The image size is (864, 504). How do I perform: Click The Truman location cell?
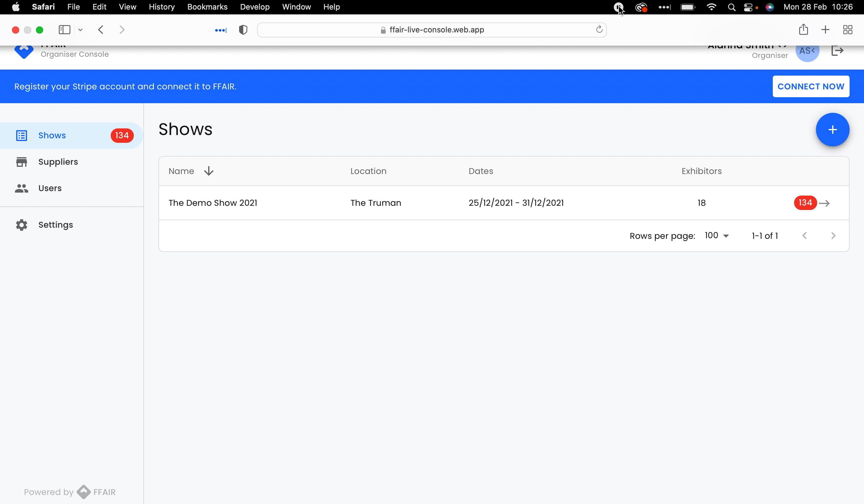point(376,203)
